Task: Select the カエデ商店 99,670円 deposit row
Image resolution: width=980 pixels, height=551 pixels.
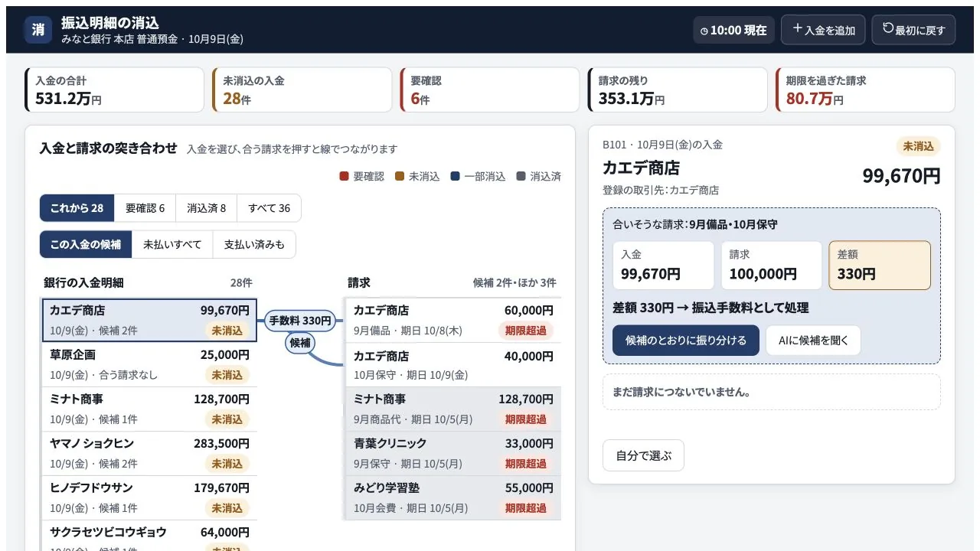Action: coord(149,320)
